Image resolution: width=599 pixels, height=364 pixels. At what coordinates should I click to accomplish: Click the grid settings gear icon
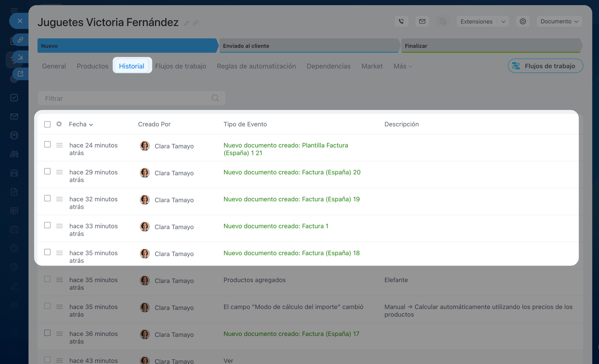pyautogui.click(x=59, y=124)
